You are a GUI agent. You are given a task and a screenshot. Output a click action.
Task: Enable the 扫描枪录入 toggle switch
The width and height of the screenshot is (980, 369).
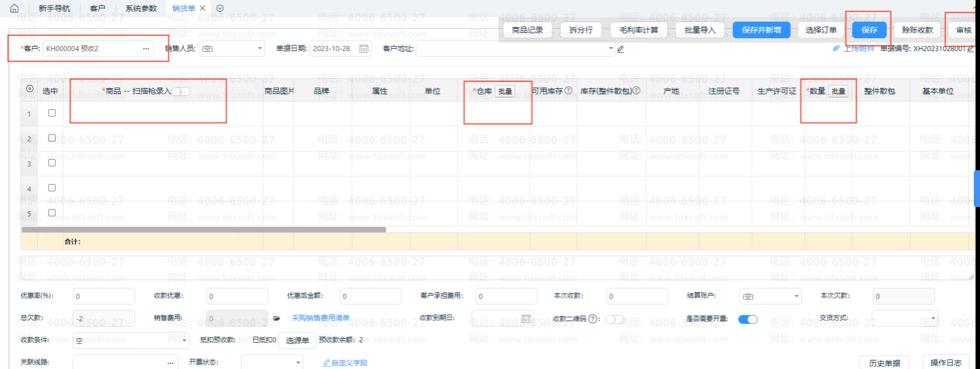coord(181,91)
